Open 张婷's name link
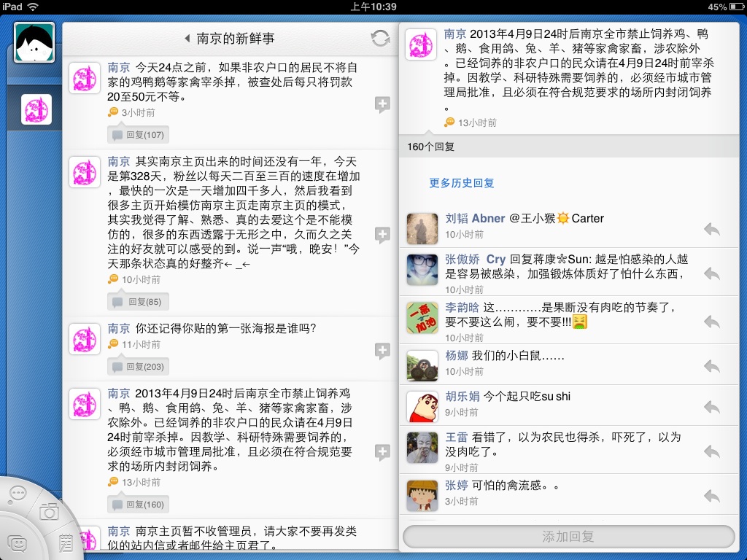 pyautogui.click(x=457, y=485)
